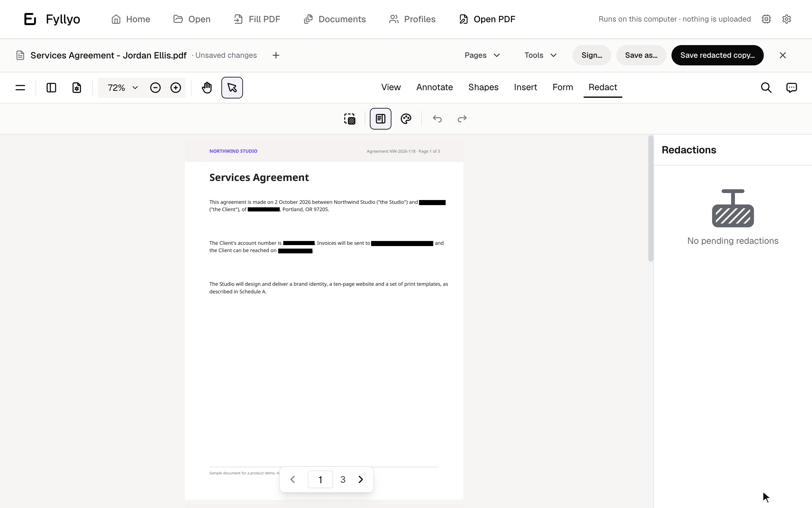Go to the previous page arrow

tap(292, 479)
